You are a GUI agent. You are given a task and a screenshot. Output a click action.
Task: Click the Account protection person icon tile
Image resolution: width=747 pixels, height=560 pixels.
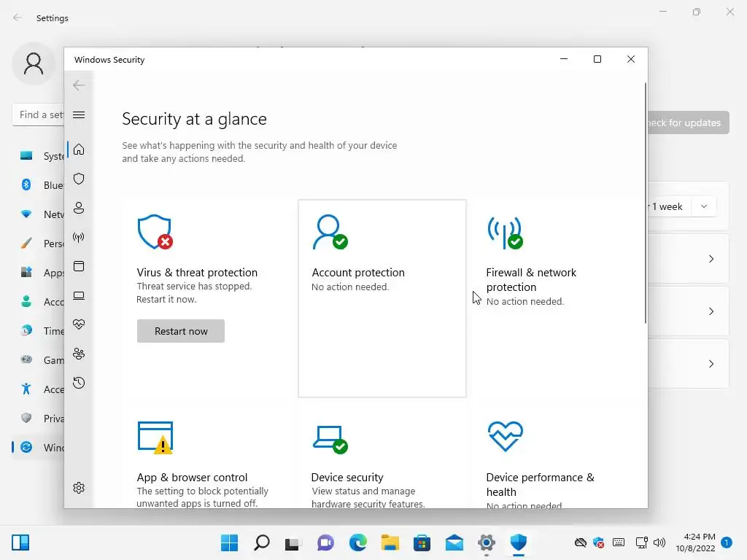[x=330, y=232]
